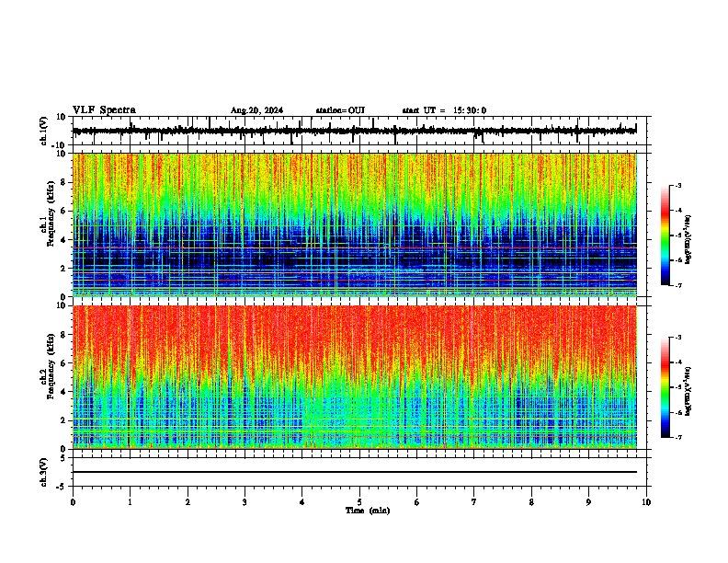Click the time axis tick '5'

click(359, 502)
